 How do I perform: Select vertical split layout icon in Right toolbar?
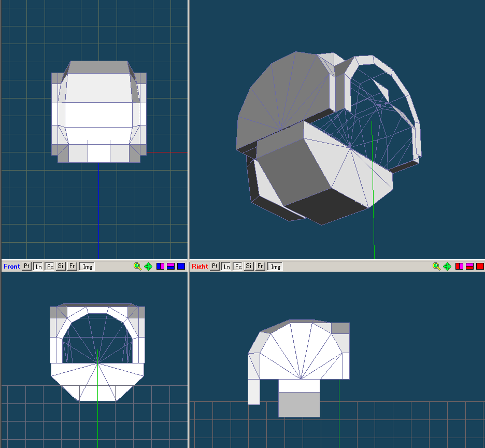pos(460,267)
